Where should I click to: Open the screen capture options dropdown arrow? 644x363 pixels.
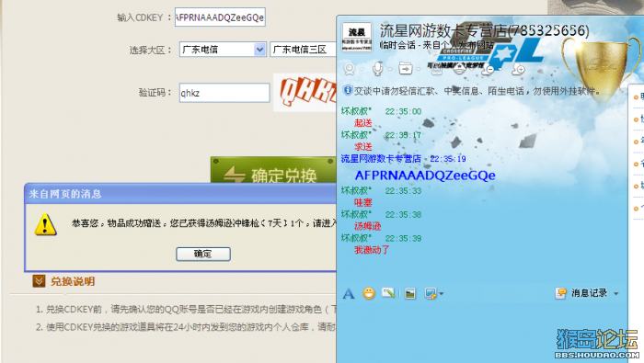pyautogui.click(x=441, y=294)
